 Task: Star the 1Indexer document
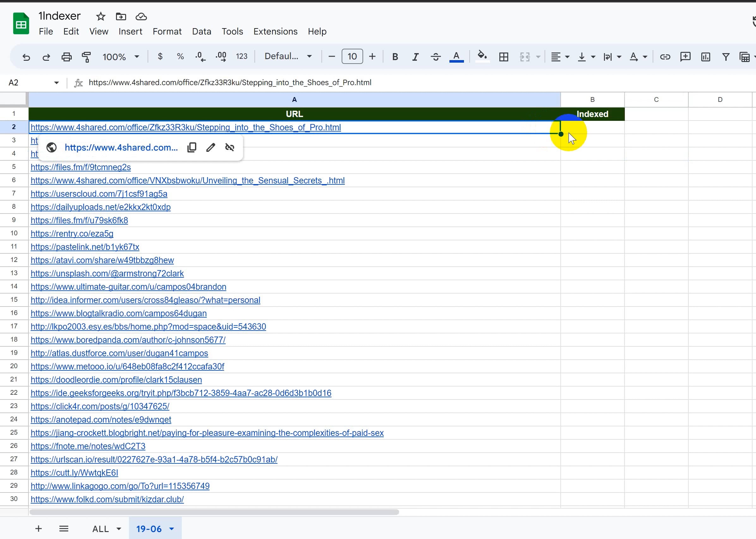point(101,16)
